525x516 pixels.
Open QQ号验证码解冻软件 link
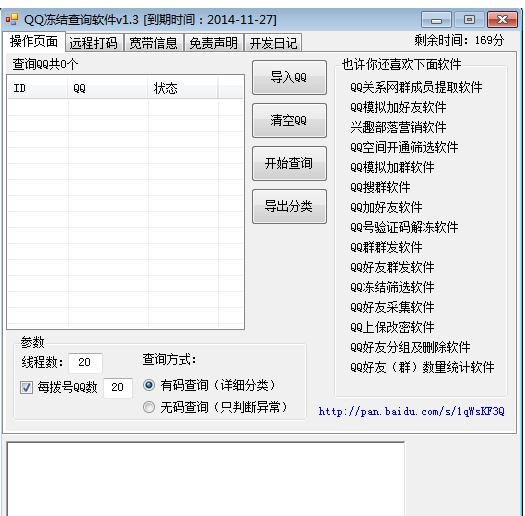[404, 227]
